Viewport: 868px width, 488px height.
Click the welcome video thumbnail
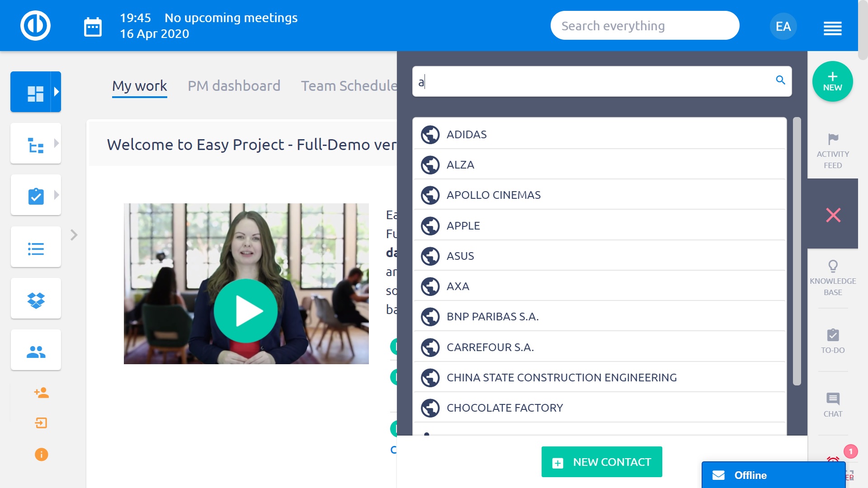click(246, 283)
